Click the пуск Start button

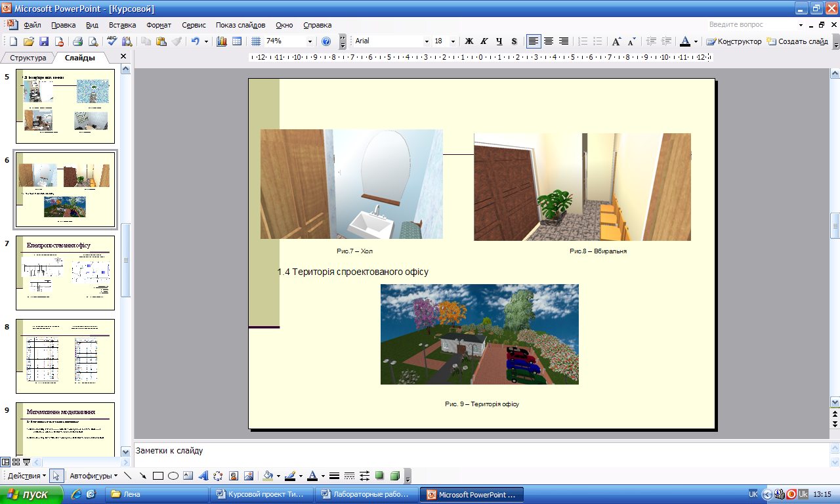pos(30,494)
